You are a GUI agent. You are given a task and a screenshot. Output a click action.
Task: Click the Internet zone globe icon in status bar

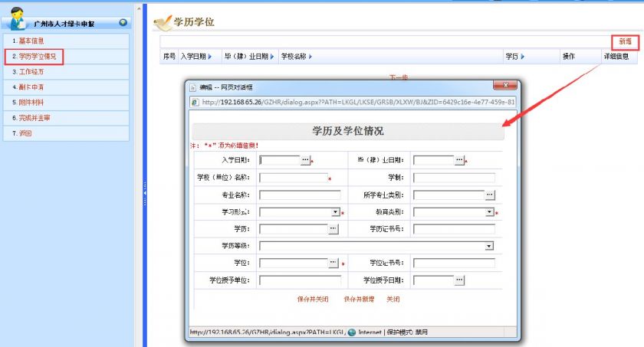(352, 332)
